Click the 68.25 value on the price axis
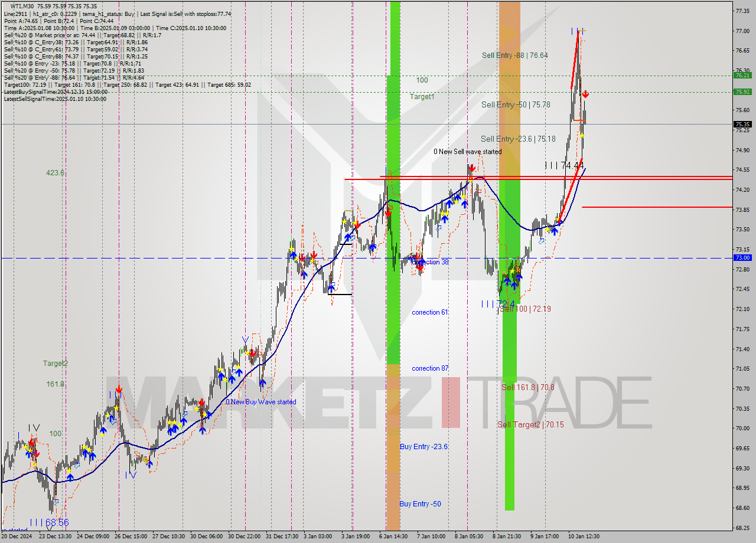Image resolution: width=756 pixels, height=543 pixels. click(742, 528)
